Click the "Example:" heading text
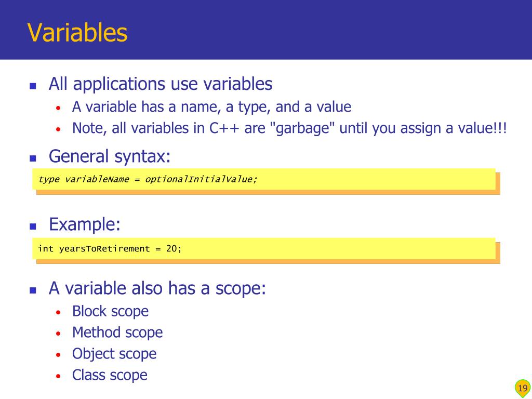The image size is (532, 399). coord(85,224)
